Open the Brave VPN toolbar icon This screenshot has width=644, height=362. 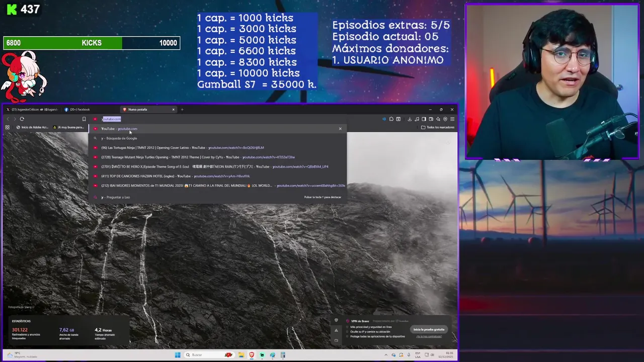point(445,119)
